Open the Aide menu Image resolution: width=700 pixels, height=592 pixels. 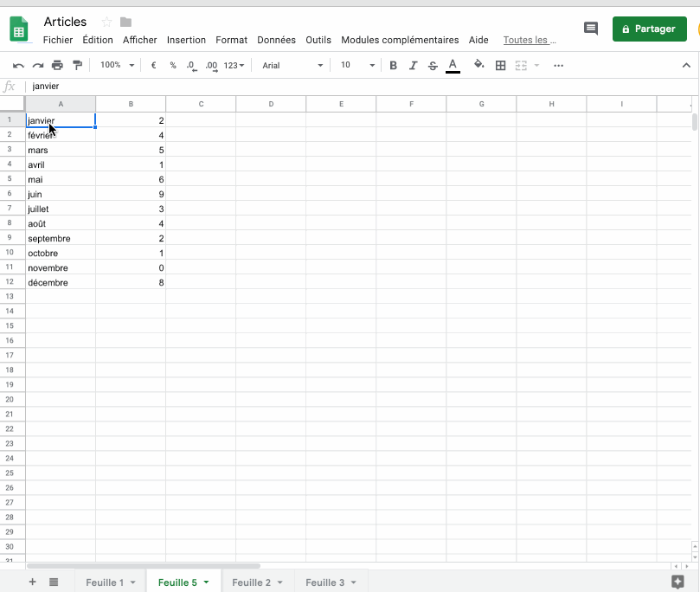click(x=478, y=40)
